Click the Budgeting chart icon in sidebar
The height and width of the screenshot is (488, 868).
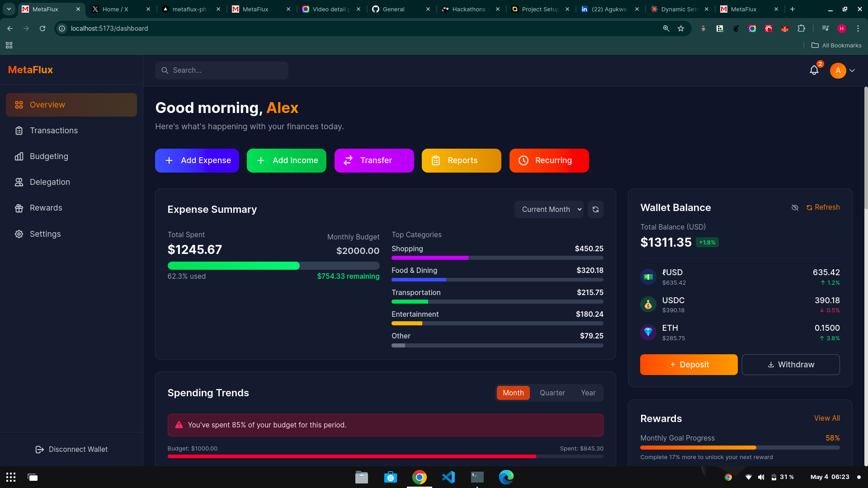pyautogui.click(x=19, y=156)
